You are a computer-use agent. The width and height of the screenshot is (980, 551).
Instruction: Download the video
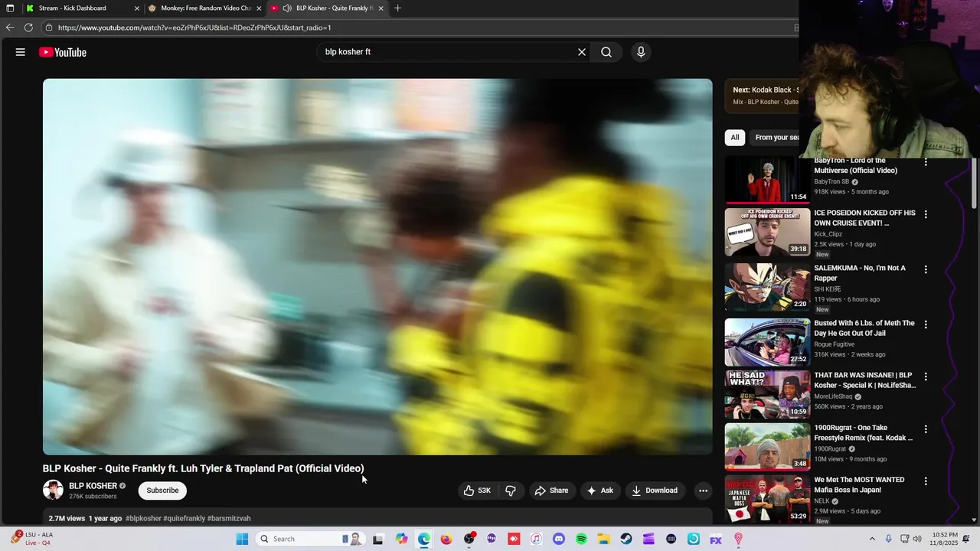[655, 491]
